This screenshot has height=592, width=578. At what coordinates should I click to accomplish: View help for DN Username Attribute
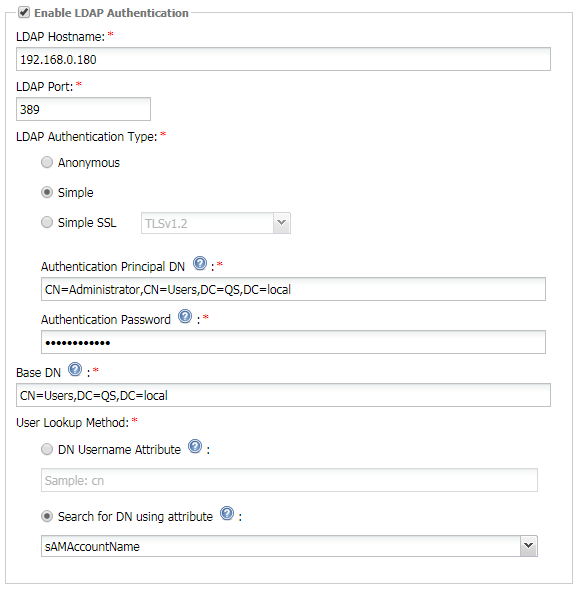pos(195,446)
